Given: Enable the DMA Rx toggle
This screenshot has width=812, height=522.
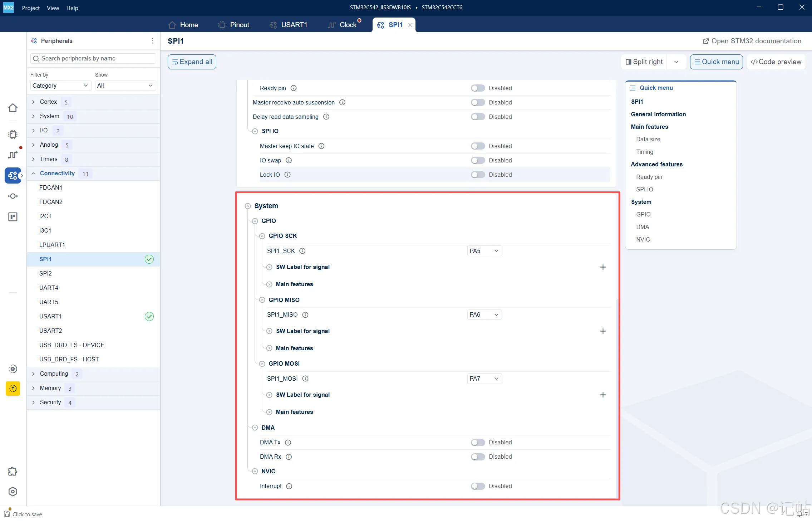Looking at the screenshot, I should point(478,457).
